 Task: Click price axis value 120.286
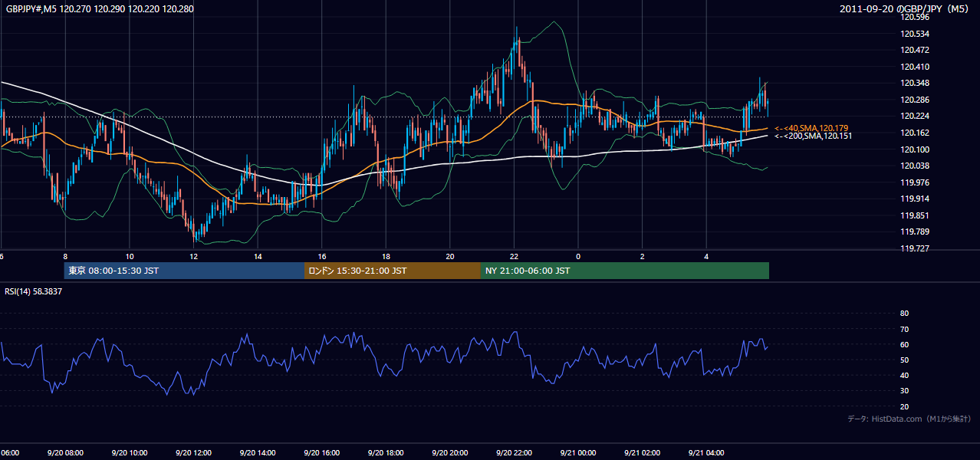coord(914,100)
